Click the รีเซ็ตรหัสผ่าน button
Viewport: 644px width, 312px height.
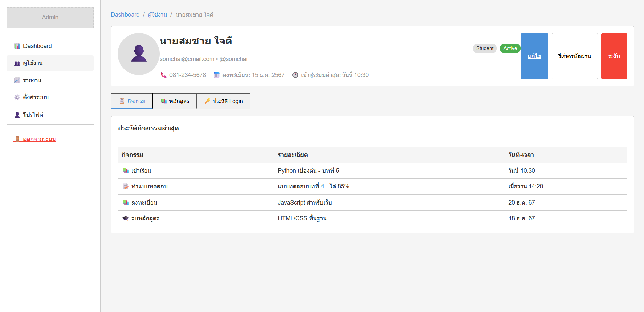point(575,56)
